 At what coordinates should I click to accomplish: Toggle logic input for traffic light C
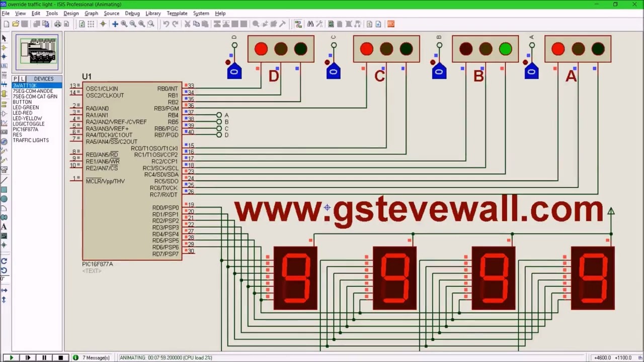334,72
